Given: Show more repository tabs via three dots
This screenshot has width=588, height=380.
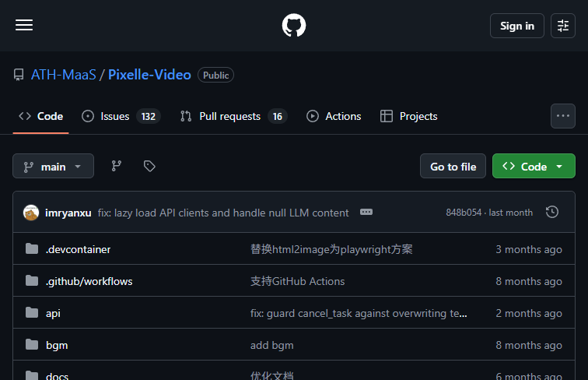Looking at the screenshot, I should (x=563, y=116).
